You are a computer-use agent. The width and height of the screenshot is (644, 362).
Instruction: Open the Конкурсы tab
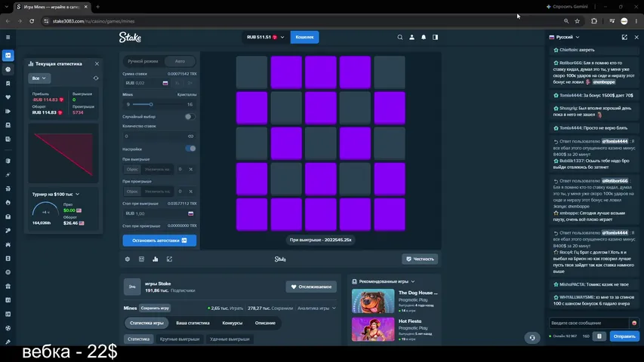(x=232, y=323)
